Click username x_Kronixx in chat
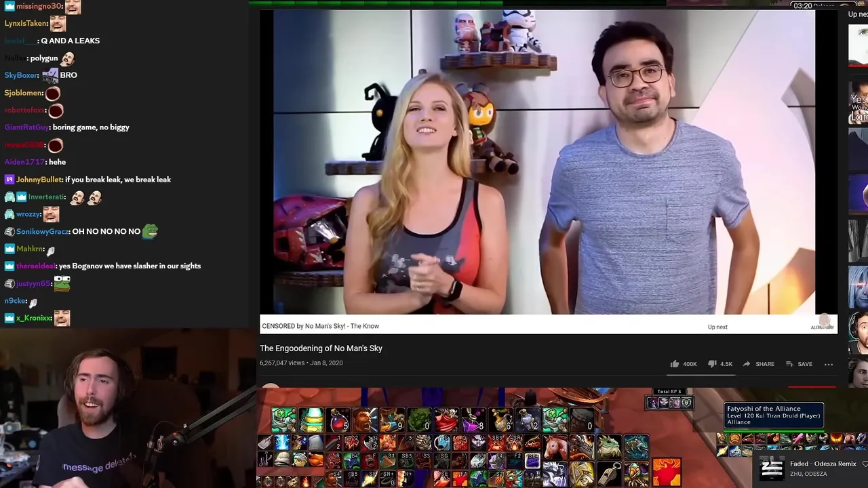Image resolution: width=868 pixels, height=488 pixels. (34, 318)
